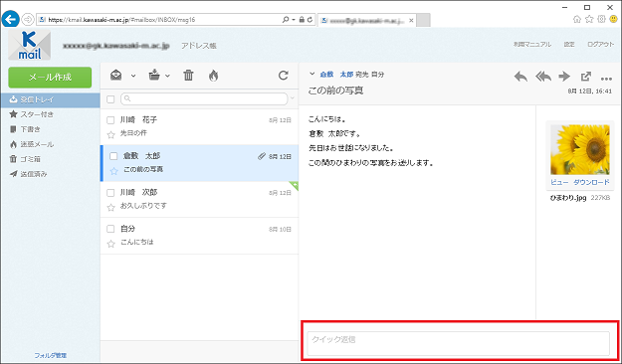Click the address bar lock icon
This screenshot has width=622, height=364.
tap(303, 20)
